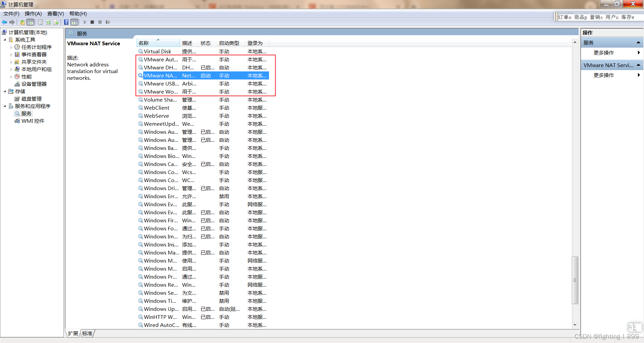644x343 pixels.
Task: Sort services by 启动类型 column header
Action: (x=231, y=43)
